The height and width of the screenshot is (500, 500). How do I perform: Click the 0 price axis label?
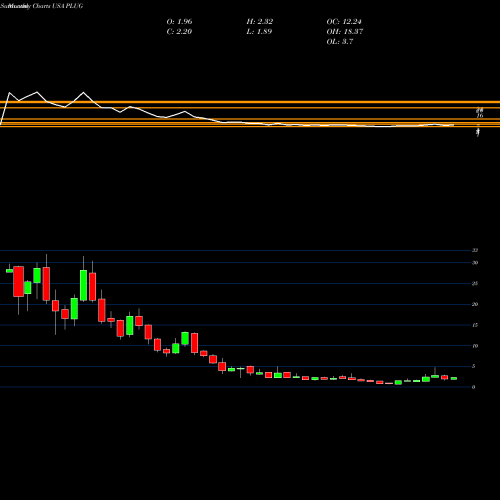pos(473,387)
